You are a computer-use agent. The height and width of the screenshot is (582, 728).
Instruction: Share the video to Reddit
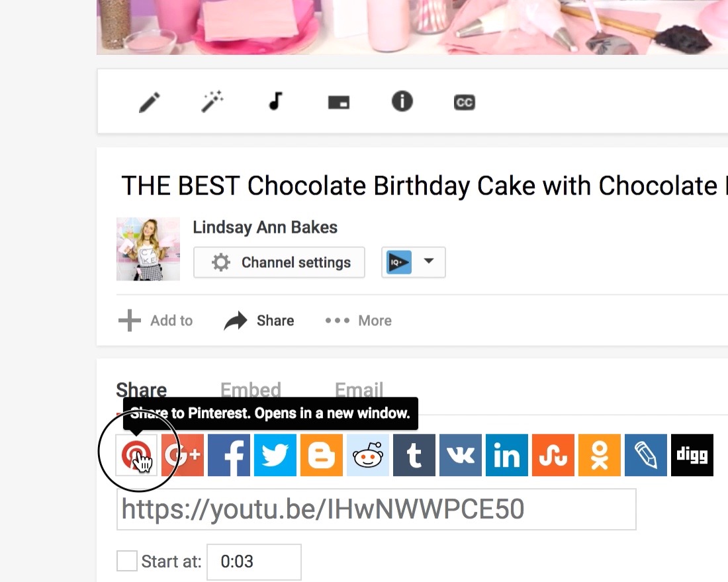click(368, 455)
